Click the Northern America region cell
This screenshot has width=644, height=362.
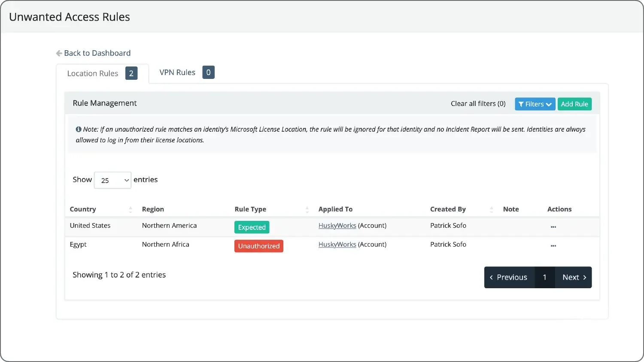click(x=169, y=226)
